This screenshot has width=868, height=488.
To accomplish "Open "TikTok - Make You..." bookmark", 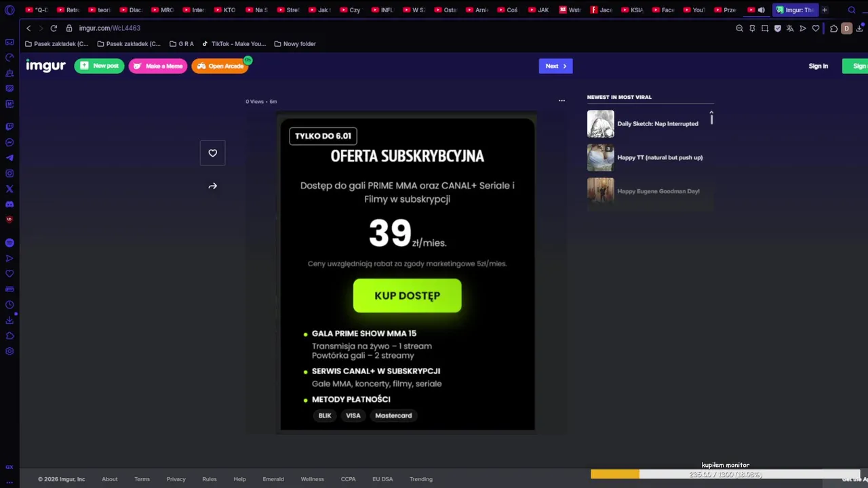I will click(x=234, y=44).
